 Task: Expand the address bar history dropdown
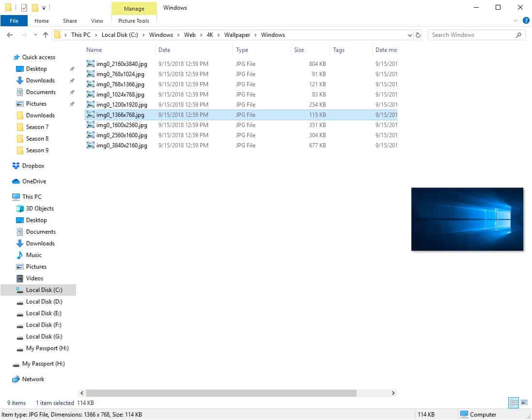409,35
